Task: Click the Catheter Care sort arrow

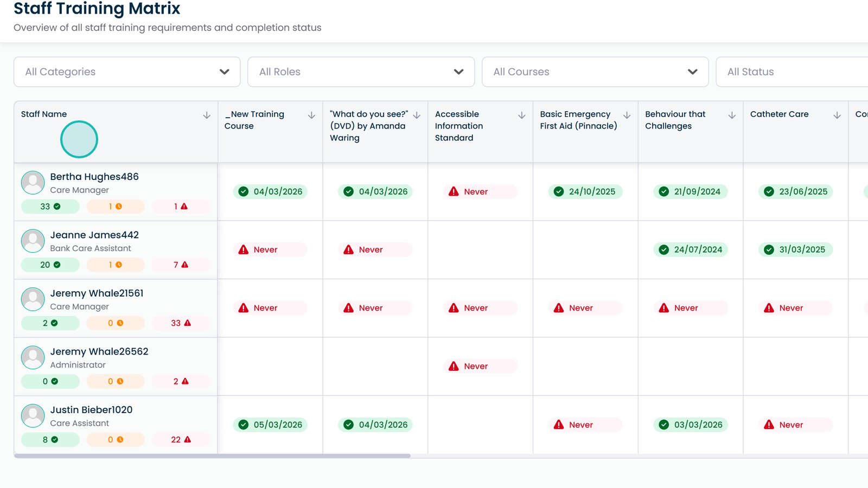Action: click(x=837, y=115)
